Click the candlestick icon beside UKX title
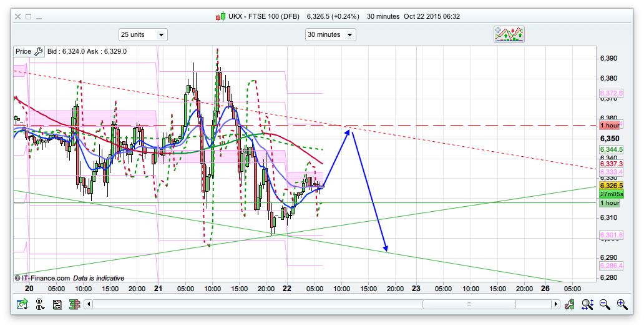Screen dimensions: 644x328 pyautogui.click(x=220, y=16)
